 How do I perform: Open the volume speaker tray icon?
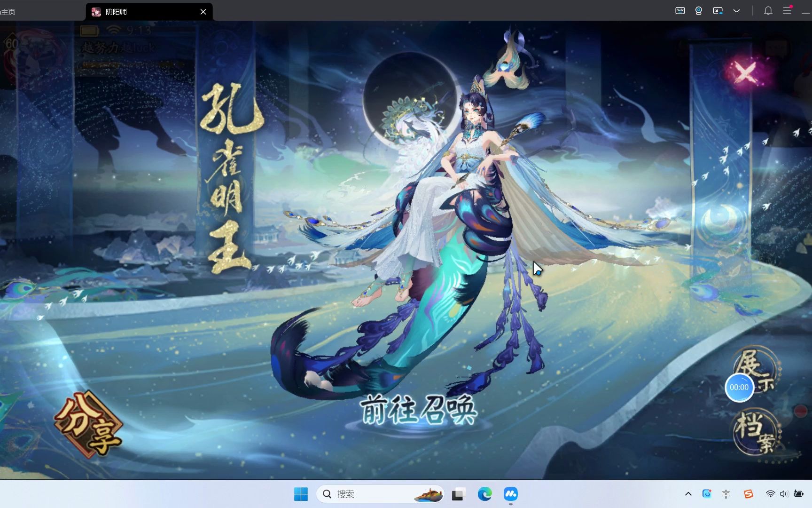point(783,494)
